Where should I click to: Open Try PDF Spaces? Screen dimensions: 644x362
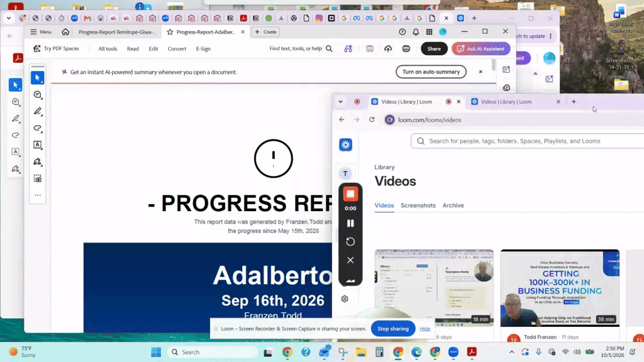click(56, 48)
